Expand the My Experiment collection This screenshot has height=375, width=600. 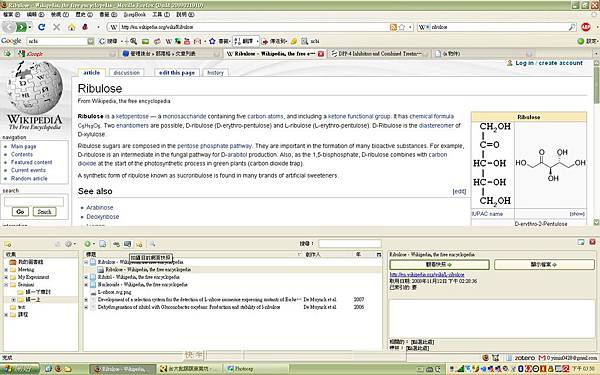point(6,277)
